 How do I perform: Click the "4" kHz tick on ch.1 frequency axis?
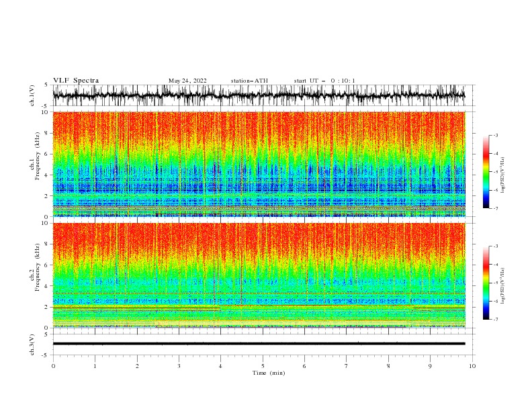coord(47,175)
